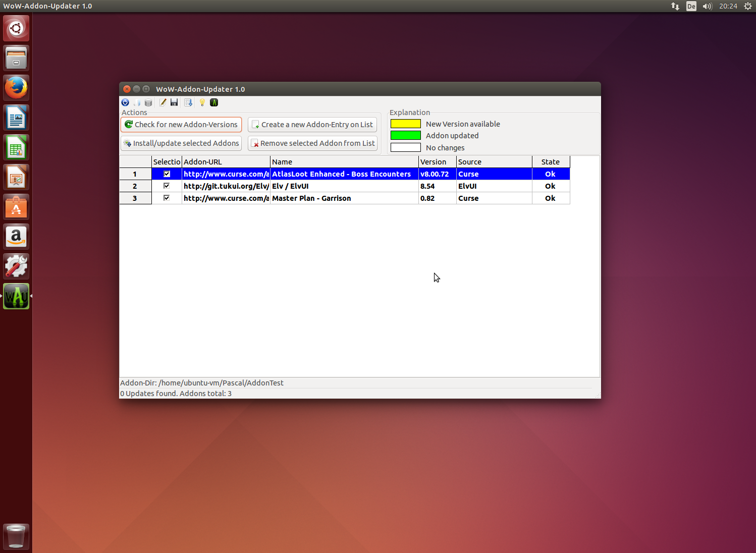
Task: Click version cell v8.00.72
Action: [x=438, y=174]
